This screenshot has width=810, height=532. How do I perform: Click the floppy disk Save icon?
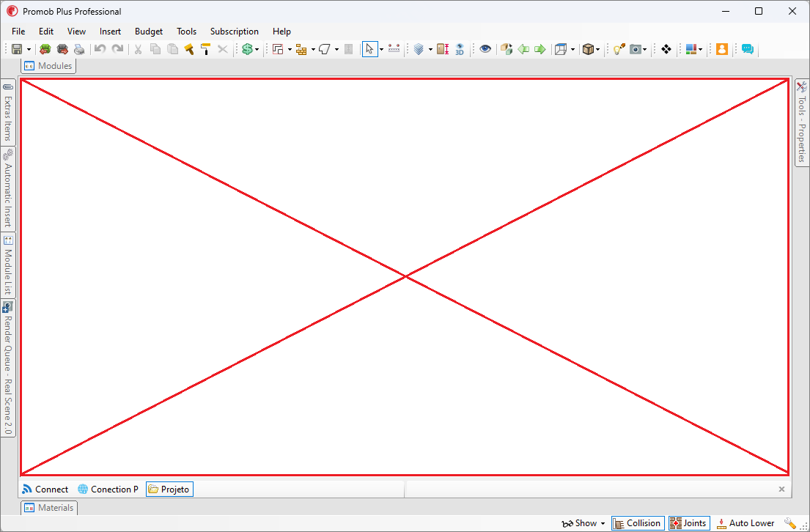pos(17,49)
